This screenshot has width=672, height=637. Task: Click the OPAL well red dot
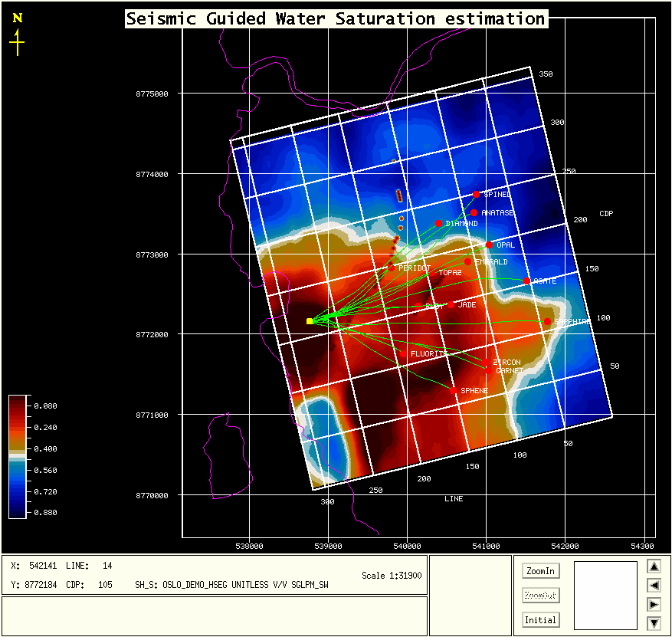[x=489, y=245]
